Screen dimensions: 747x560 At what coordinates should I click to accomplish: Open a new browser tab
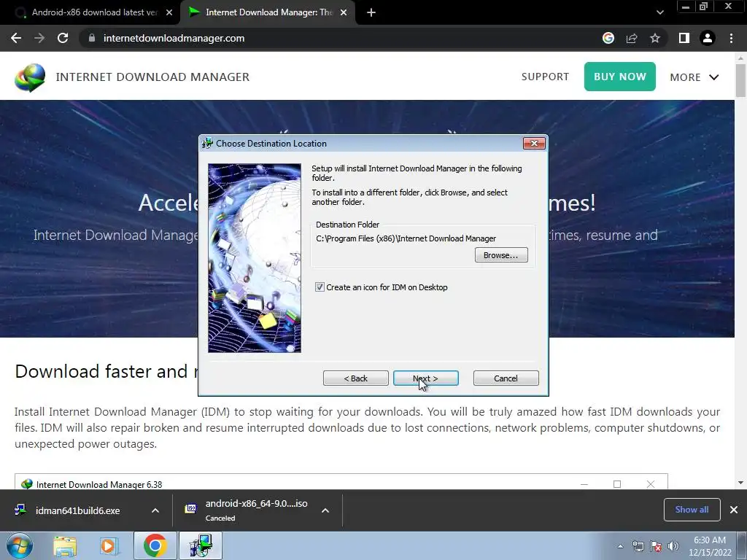pyautogui.click(x=371, y=12)
